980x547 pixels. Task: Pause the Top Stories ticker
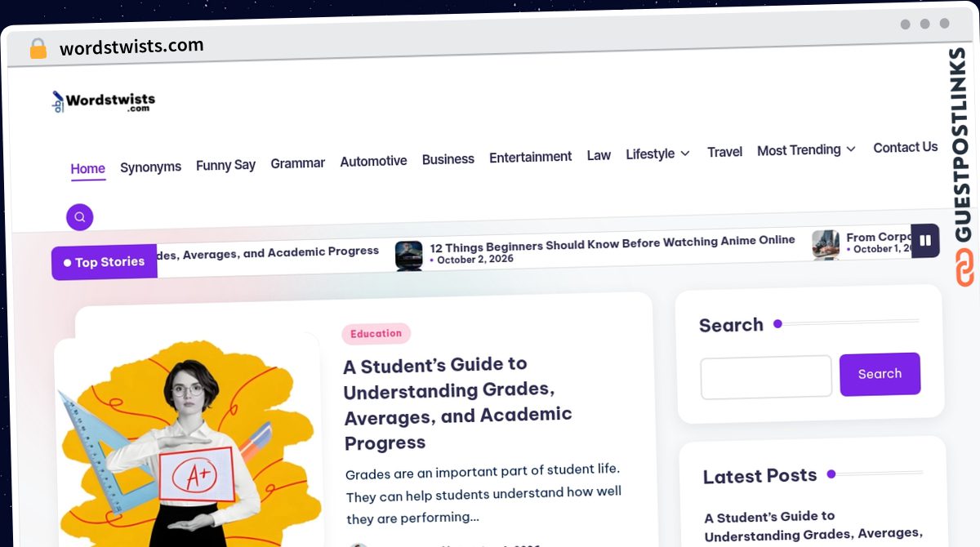click(x=925, y=241)
